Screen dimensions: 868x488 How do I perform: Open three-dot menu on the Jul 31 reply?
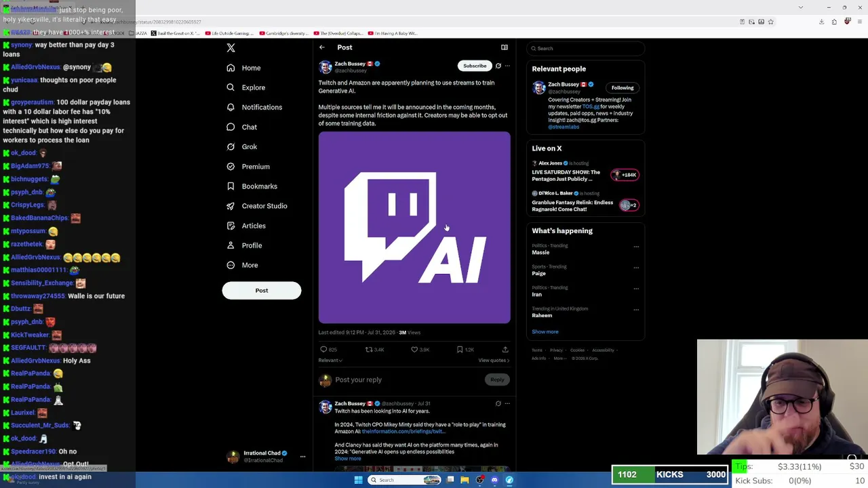point(507,404)
